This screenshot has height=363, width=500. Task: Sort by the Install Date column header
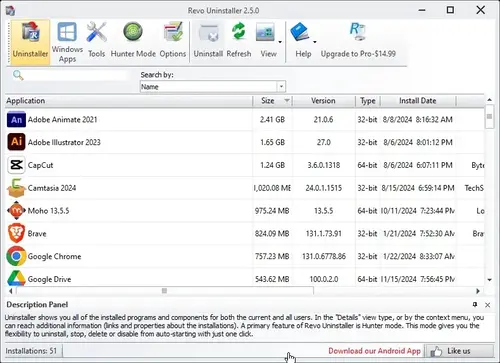(418, 101)
